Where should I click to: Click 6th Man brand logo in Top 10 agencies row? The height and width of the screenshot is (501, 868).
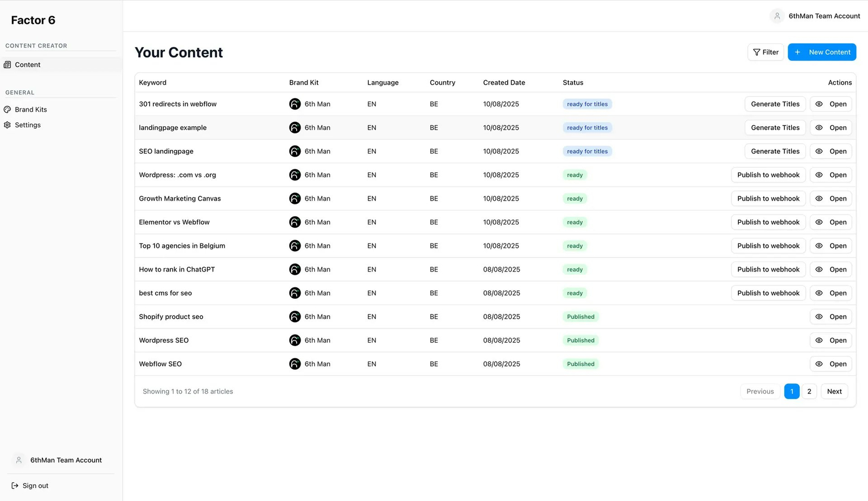[x=295, y=246]
